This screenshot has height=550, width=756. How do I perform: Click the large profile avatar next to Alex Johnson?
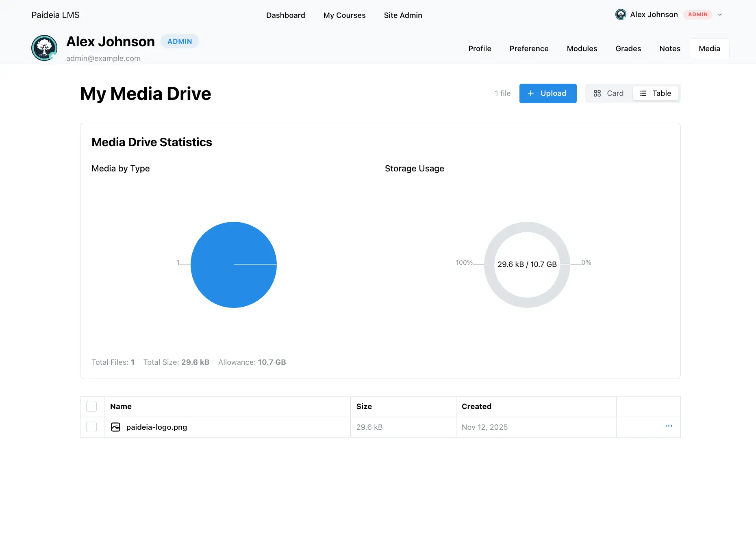coord(44,48)
